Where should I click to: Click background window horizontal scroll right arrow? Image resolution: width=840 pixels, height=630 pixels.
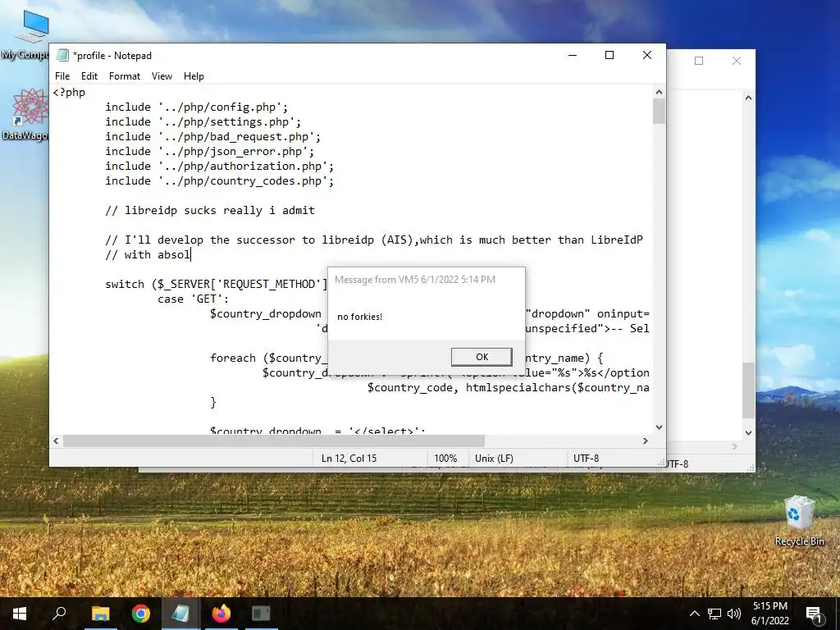[x=734, y=446]
